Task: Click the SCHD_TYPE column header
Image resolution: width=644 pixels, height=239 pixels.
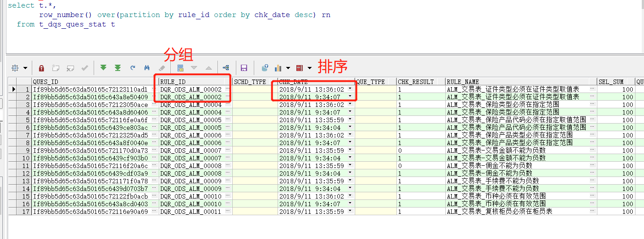Action: coord(255,82)
